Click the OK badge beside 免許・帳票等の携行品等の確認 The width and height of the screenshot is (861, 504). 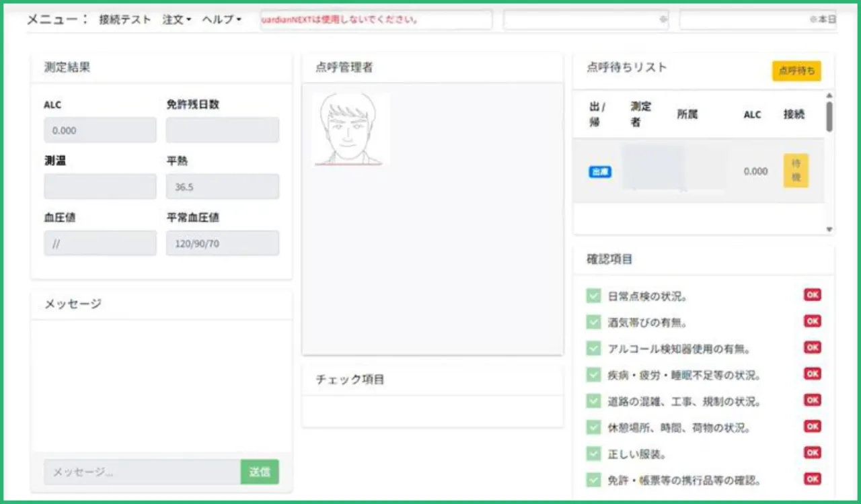pyautogui.click(x=812, y=479)
